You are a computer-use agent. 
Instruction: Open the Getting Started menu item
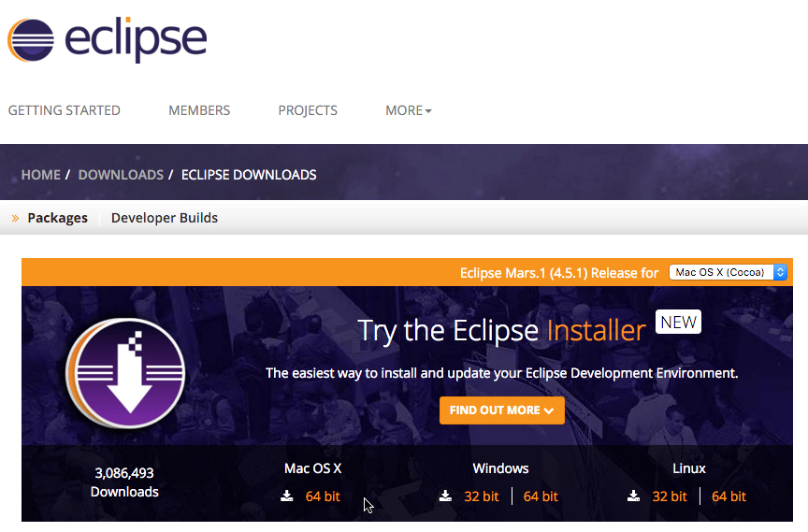[64, 110]
